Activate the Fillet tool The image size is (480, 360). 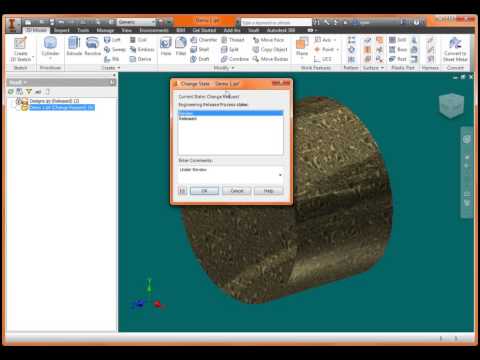(x=181, y=46)
